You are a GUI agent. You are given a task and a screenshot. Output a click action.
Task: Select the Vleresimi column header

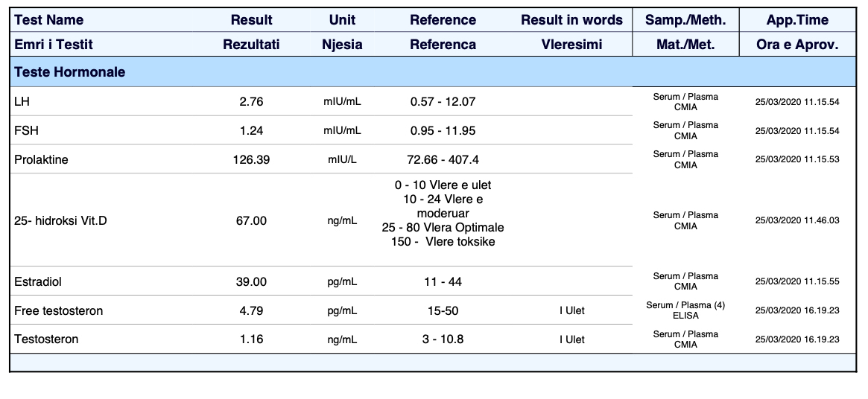click(571, 45)
